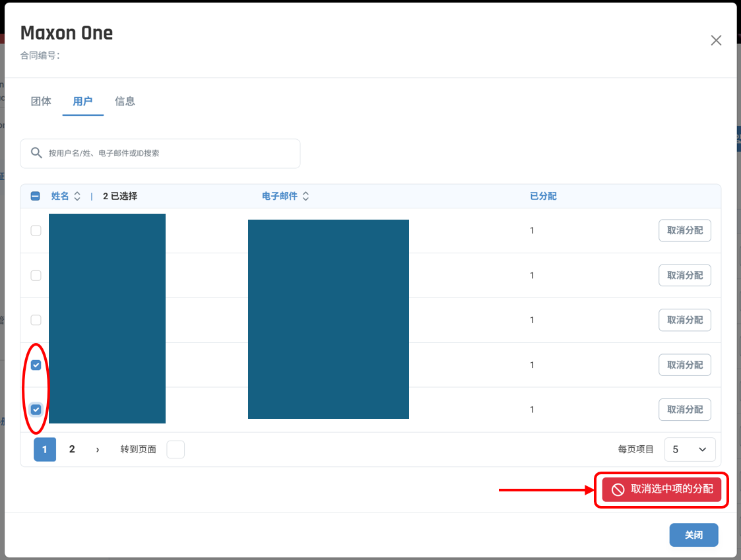The image size is (741, 560).
Task: Go to page 2
Action: point(72,449)
